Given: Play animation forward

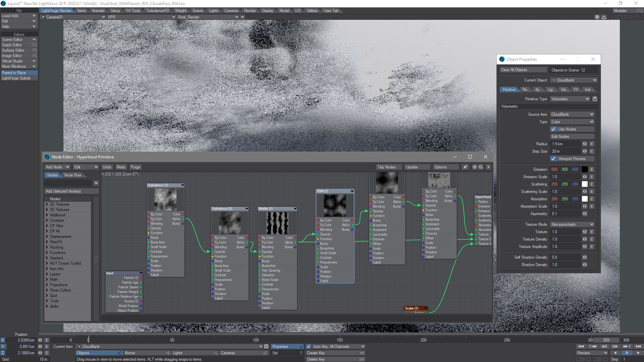Looking at the screenshot, I should tap(638, 353).
